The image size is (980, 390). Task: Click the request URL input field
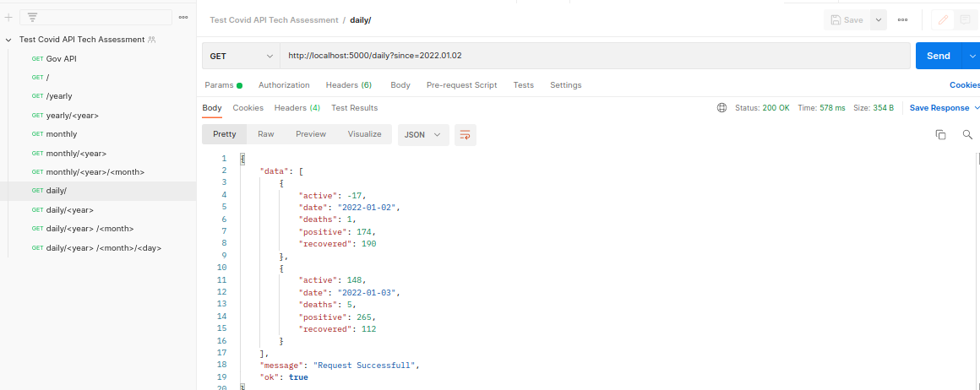pos(595,56)
